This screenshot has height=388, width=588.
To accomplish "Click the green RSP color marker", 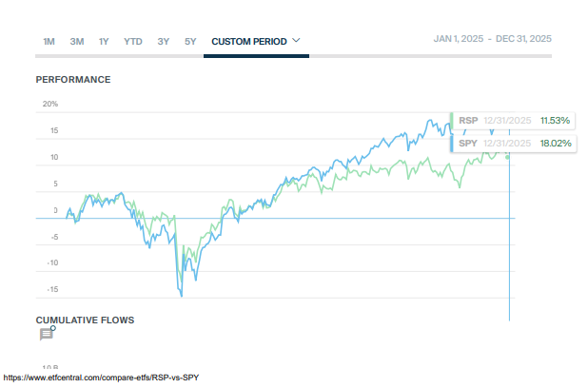I will pos(452,121).
